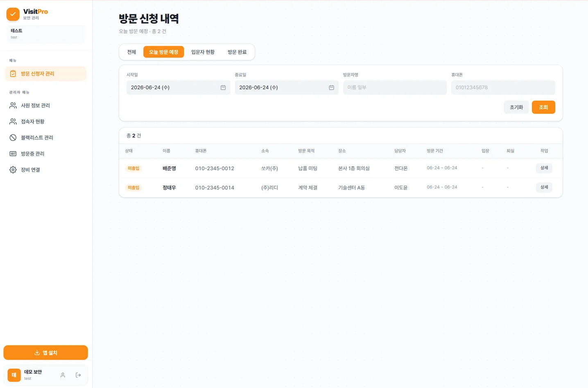This screenshot has height=388, width=588.
Task: Click 미출입 status badge for 배준영
Action: [x=133, y=168]
